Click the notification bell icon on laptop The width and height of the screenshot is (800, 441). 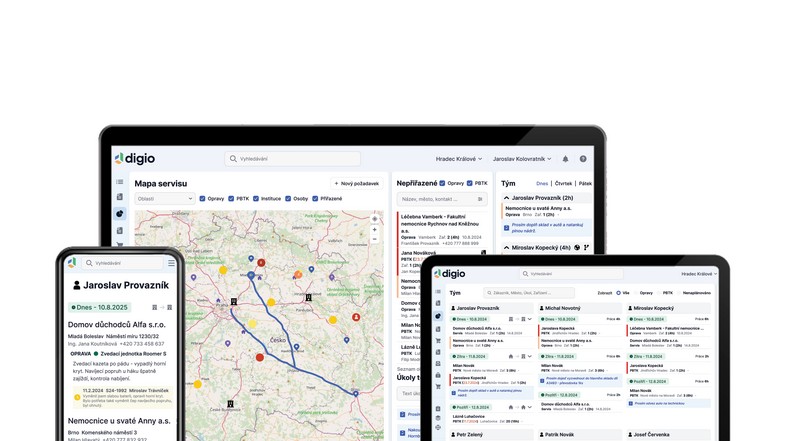(x=565, y=159)
